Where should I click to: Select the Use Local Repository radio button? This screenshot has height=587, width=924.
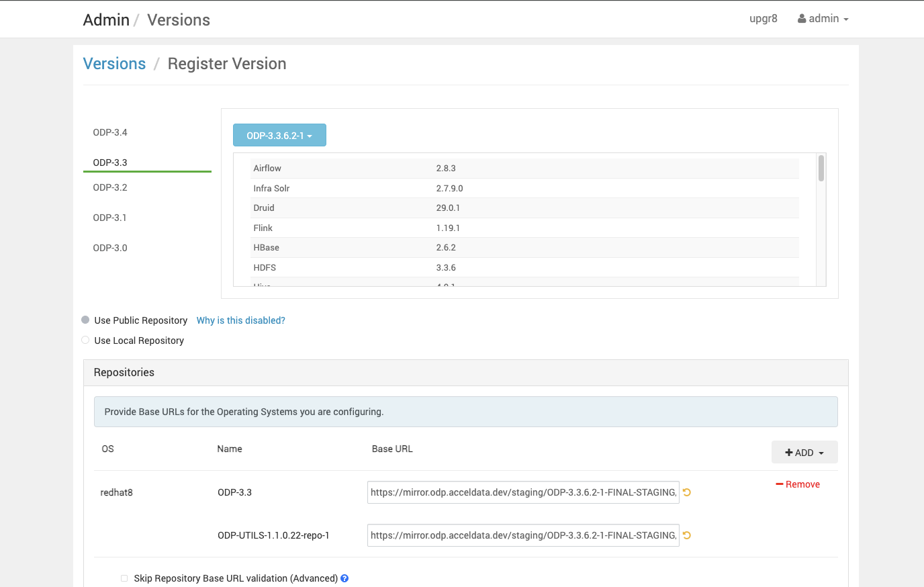tap(85, 340)
